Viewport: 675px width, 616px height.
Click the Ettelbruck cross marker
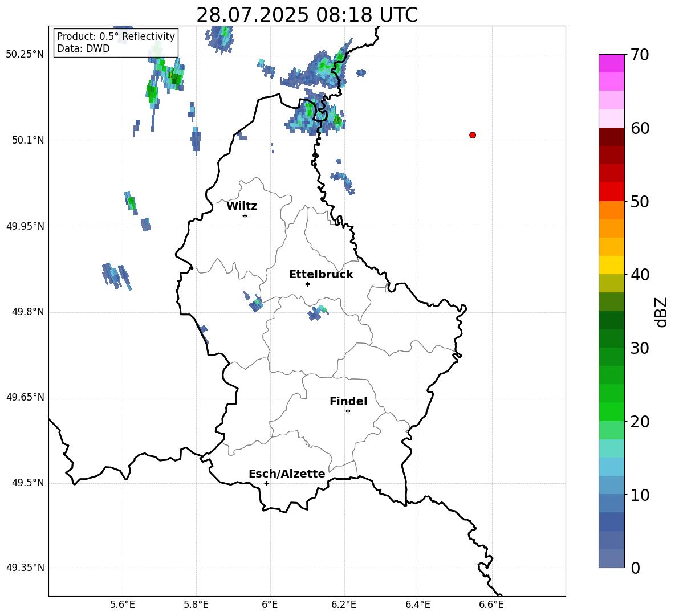(x=307, y=284)
